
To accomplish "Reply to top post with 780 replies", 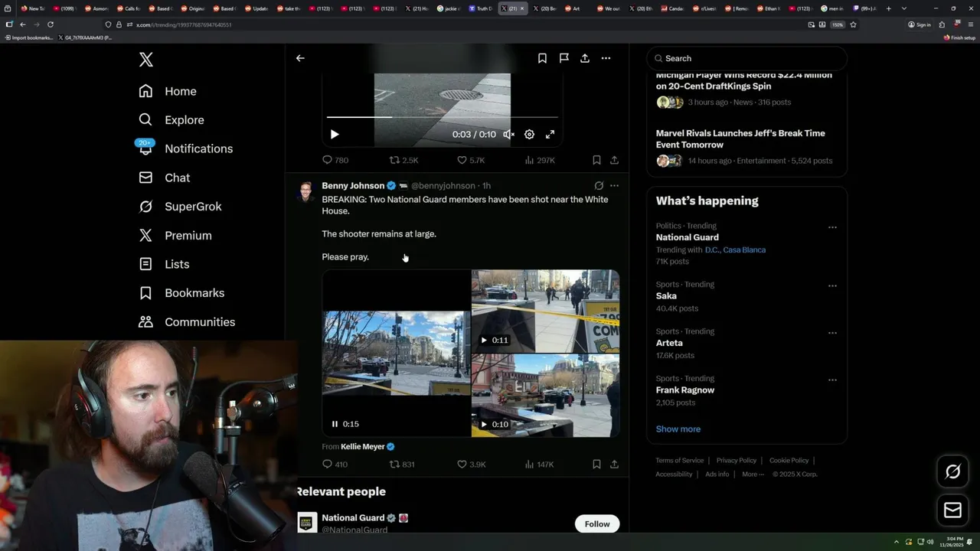I will coord(335,160).
